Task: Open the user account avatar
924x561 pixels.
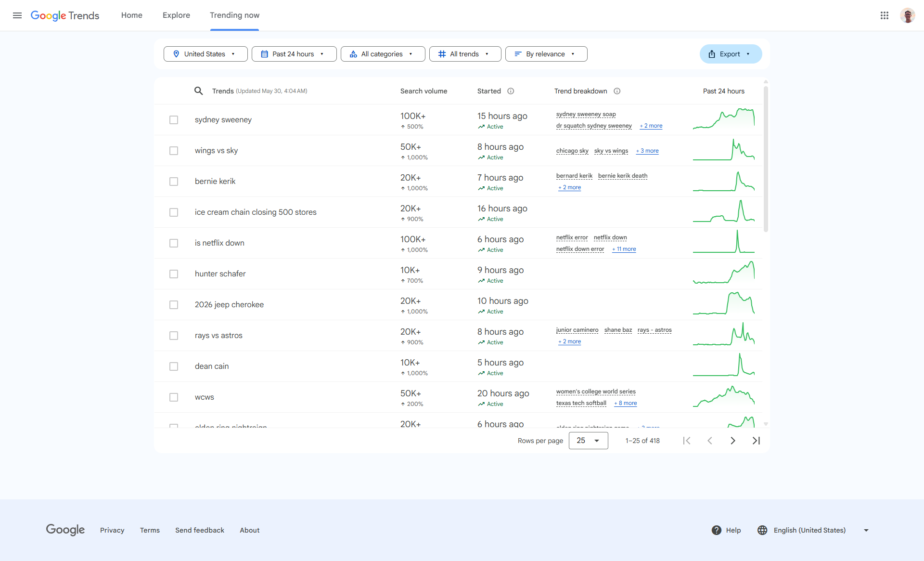Action: point(907,15)
